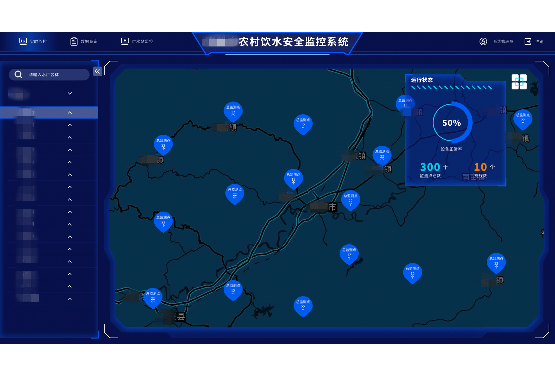Open the 数据查询 tab
The image size is (555, 392).
(x=89, y=42)
